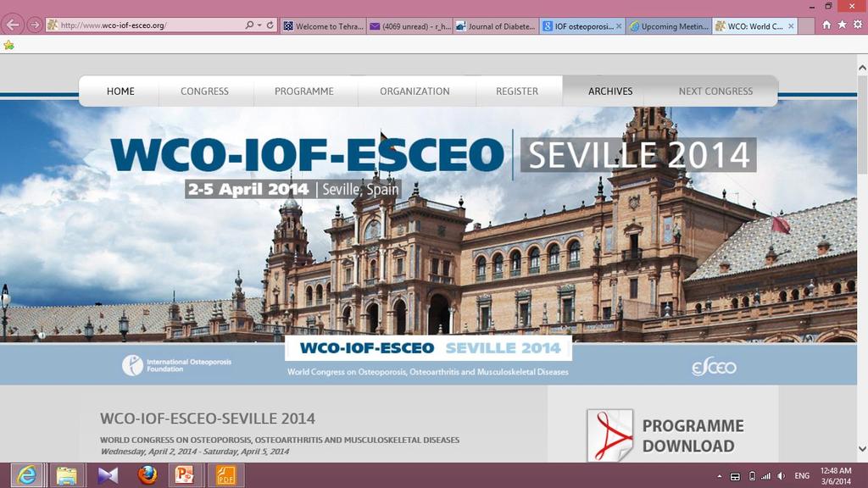The height and width of the screenshot is (488, 868).
Task: Switch to the (4069 unread) mail tab
Action: (x=409, y=26)
